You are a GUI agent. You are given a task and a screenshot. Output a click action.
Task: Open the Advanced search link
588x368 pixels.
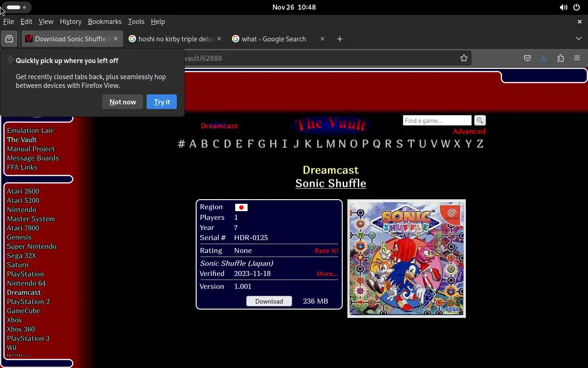coord(469,131)
